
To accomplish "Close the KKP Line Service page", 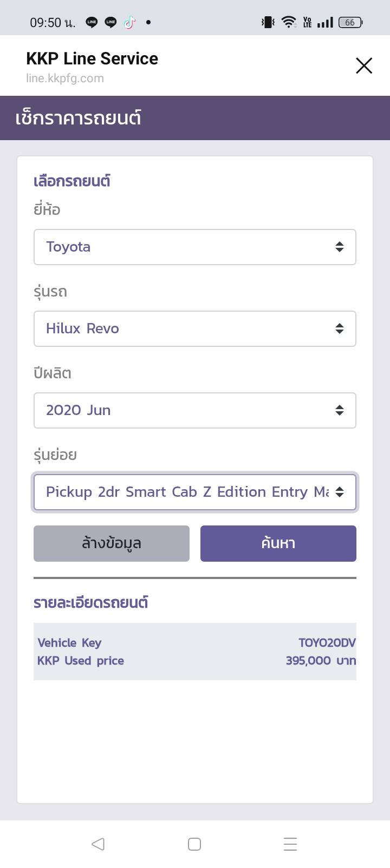I will coord(364,65).
